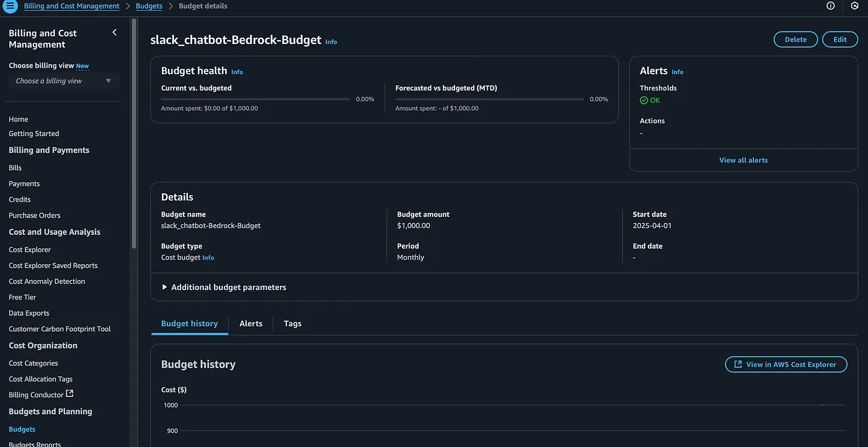Image resolution: width=868 pixels, height=447 pixels.
Task: Switch to the Budget history tab
Action: [189, 324]
